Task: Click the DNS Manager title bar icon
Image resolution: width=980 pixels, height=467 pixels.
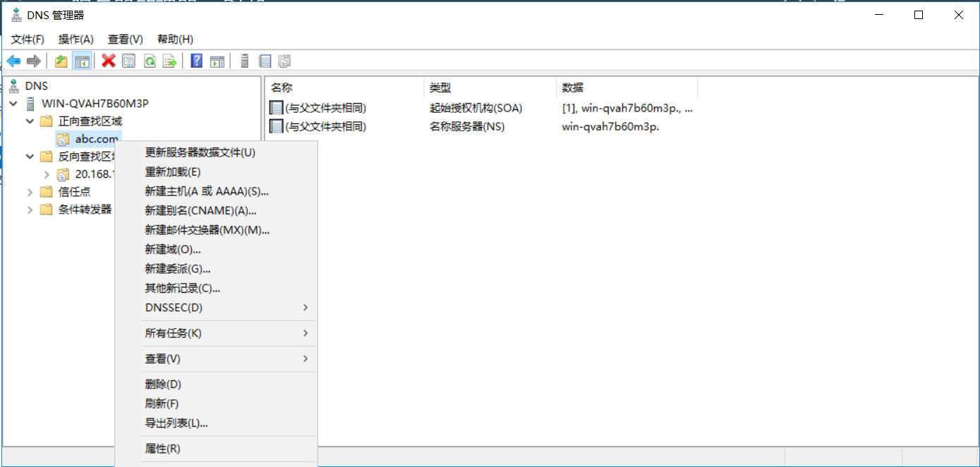Action: pos(16,15)
